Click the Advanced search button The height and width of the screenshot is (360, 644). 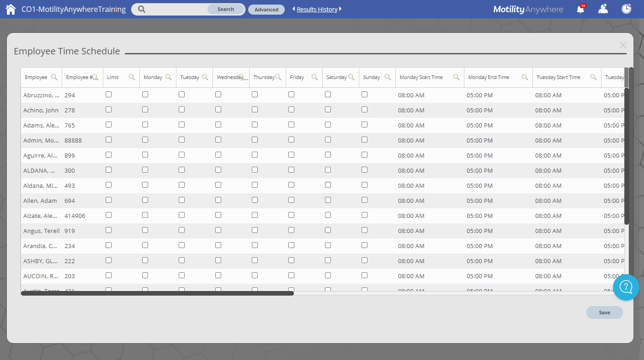[x=266, y=9]
